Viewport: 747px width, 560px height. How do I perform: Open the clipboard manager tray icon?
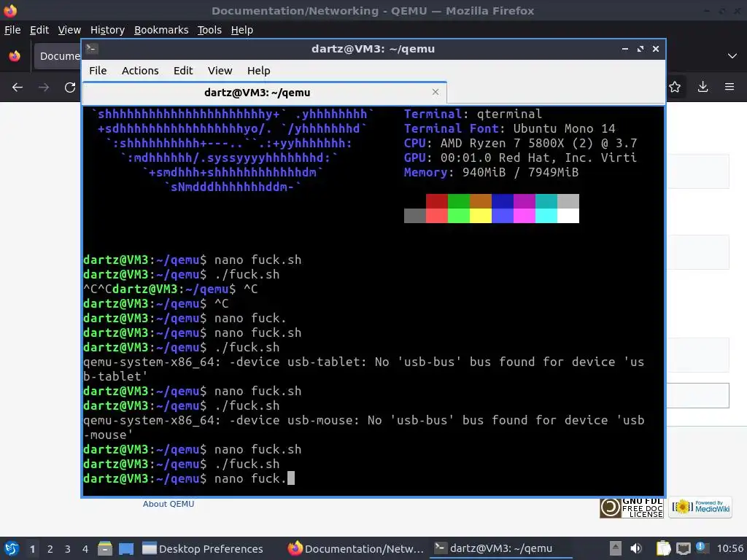click(664, 548)
